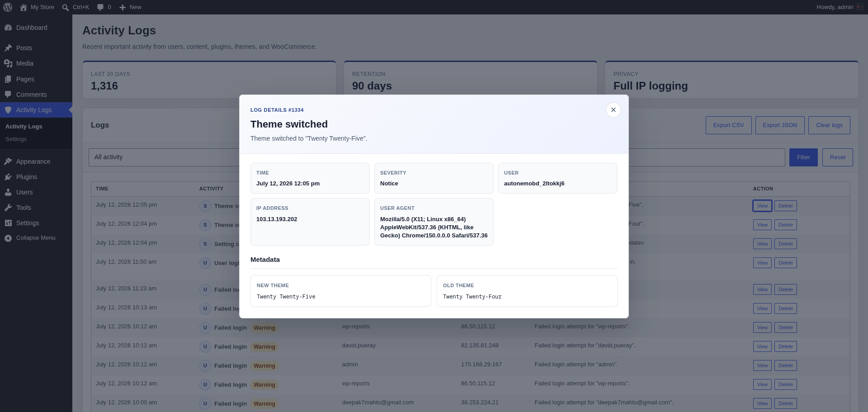The image size is (868, 412).
Task: Click the Full IP logging privacy card
Action: coord(731,80)
